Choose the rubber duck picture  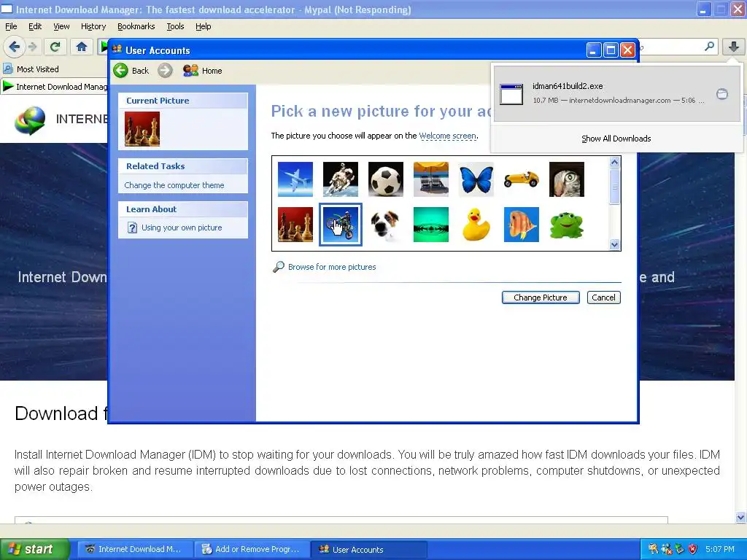[x=476, y=225]
